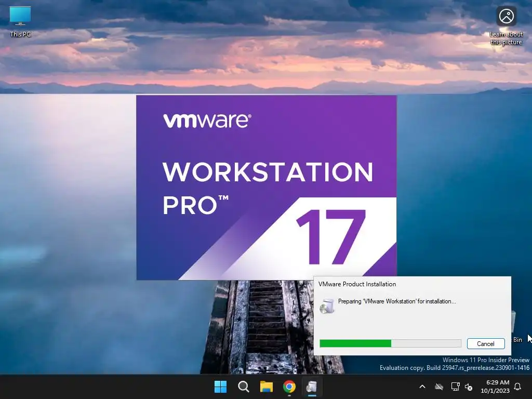
Task: Cancel the VMware Workstation installation
Action: tap(486, 344)
